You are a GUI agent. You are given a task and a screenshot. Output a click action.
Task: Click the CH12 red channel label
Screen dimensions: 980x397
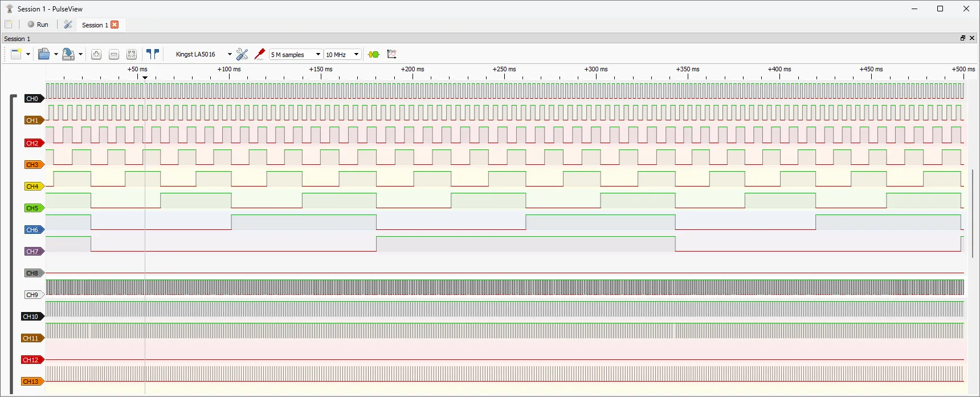[x=31, y=360]
